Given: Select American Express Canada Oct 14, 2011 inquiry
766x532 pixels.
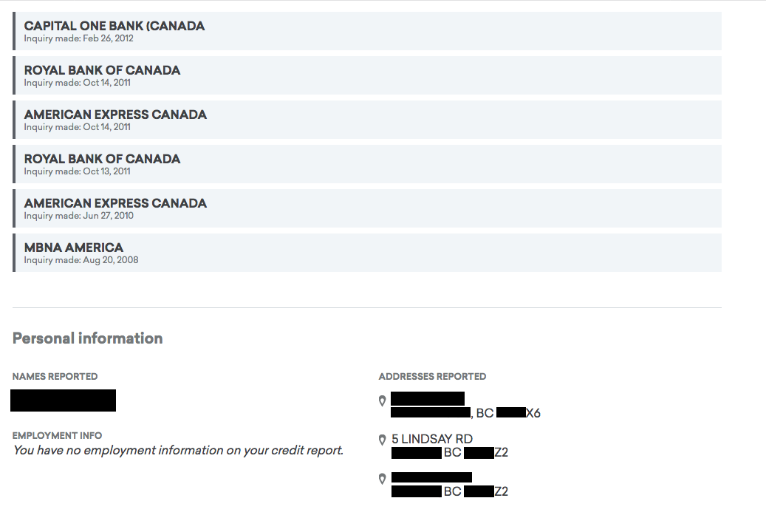Looking at the screenshot, I should point(367,120).
